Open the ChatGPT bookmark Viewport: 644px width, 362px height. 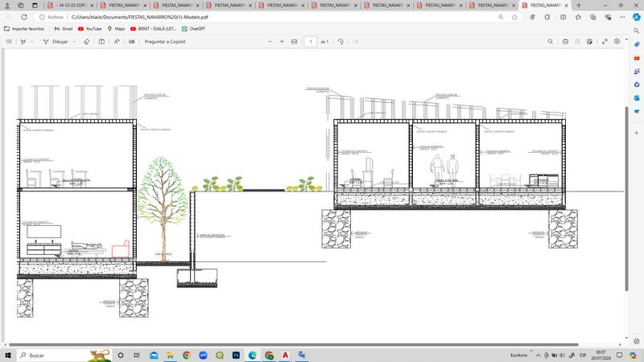pyautogui.click(x=193, y=29)
